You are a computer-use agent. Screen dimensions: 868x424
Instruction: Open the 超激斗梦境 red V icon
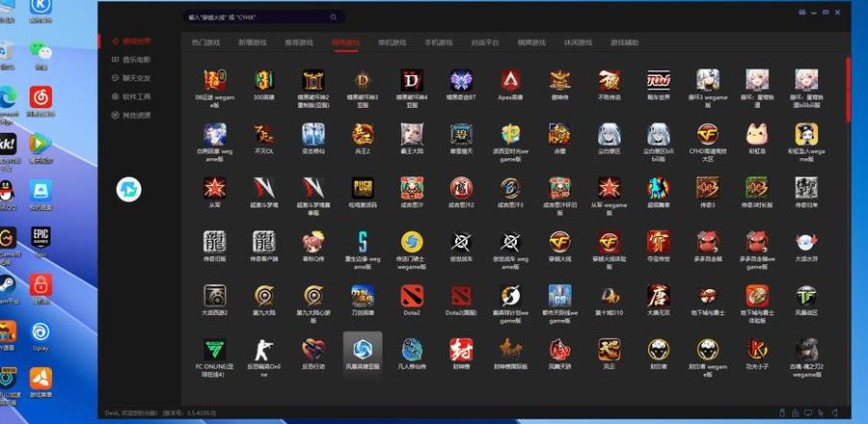point(264,188)
